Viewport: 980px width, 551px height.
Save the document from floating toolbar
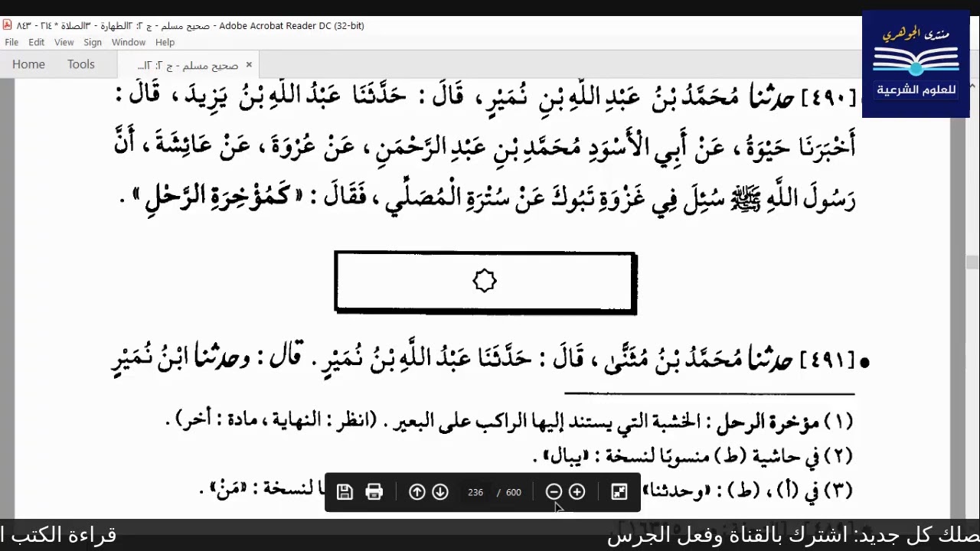[345, 492]
